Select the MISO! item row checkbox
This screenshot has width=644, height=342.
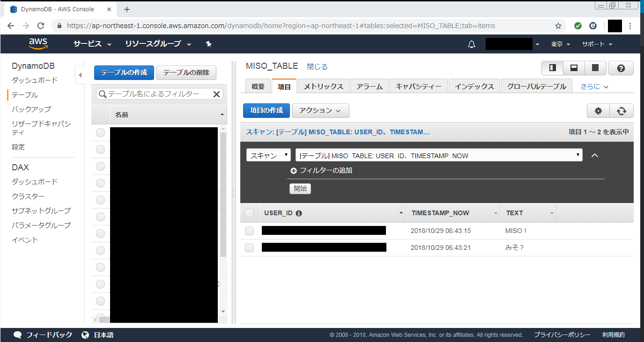(x=249, y=231)
